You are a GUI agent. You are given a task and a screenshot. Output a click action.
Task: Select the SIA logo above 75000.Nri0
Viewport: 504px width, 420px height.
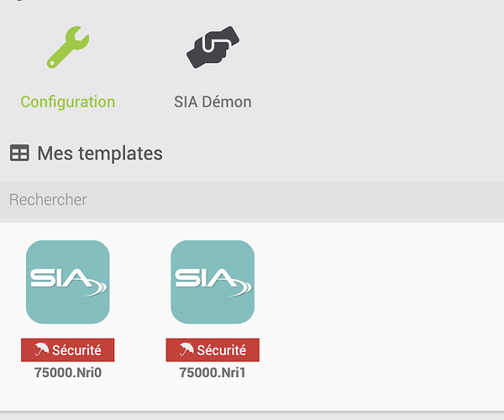68,282
